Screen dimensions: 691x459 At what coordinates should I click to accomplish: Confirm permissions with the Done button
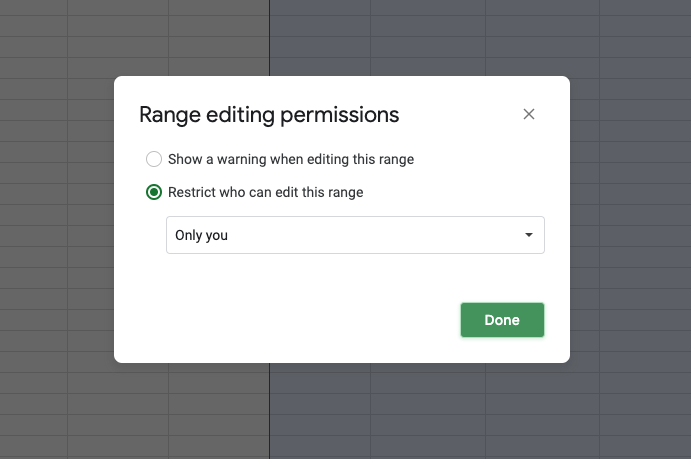tap(502, 320)
